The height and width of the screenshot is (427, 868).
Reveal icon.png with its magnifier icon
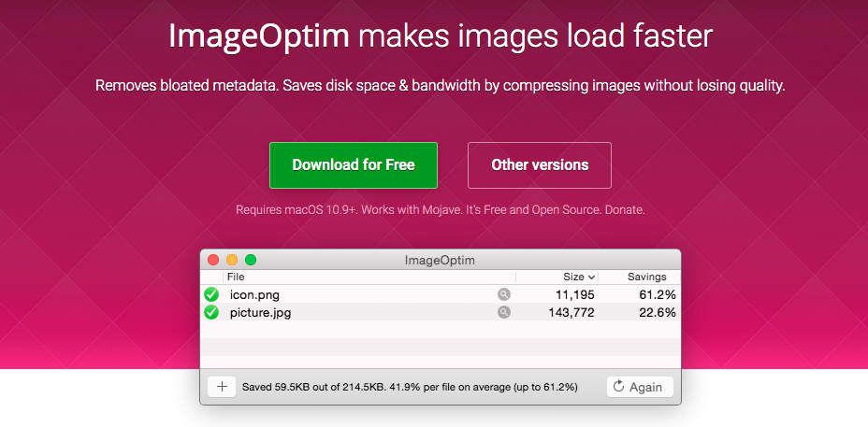[x=504, y=294]
